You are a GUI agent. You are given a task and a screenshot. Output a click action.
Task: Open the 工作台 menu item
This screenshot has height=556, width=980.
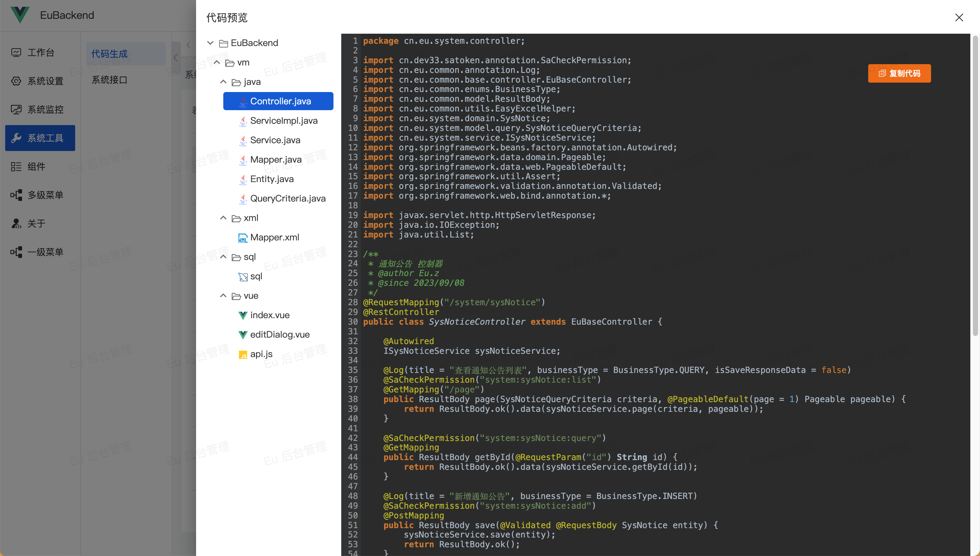pyautogui.click(x=40, y=52)
